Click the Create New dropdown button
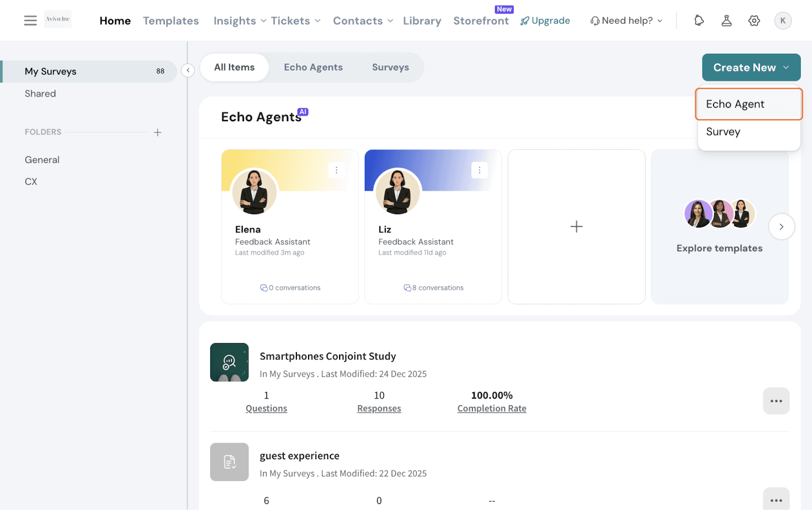Viewport: 812px width, 510px height. click(x=751, y=67)
